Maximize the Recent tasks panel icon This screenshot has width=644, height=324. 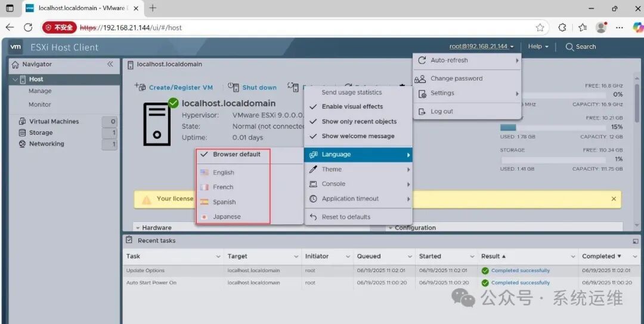coord(636,241)
